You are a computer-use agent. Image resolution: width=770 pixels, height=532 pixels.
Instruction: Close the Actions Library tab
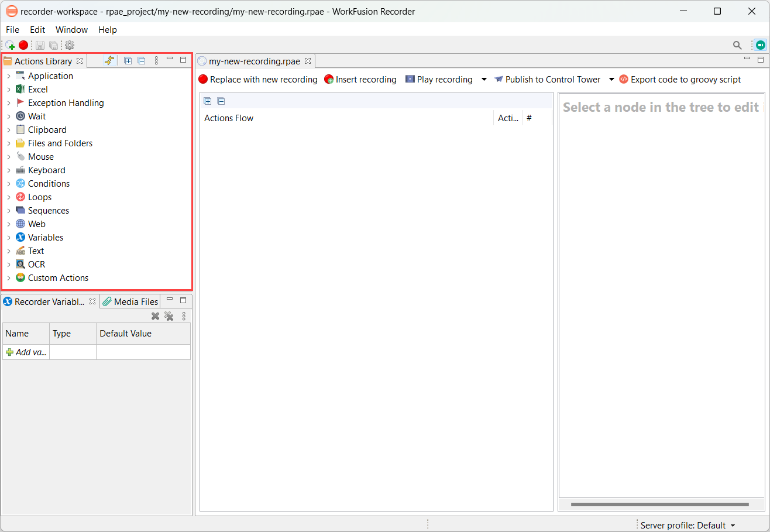point(80,61)
